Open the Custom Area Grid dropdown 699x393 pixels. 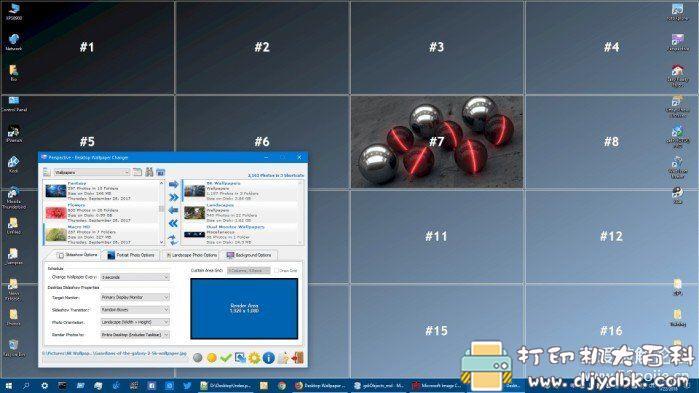pyautogui.click(x=248, y=270)
